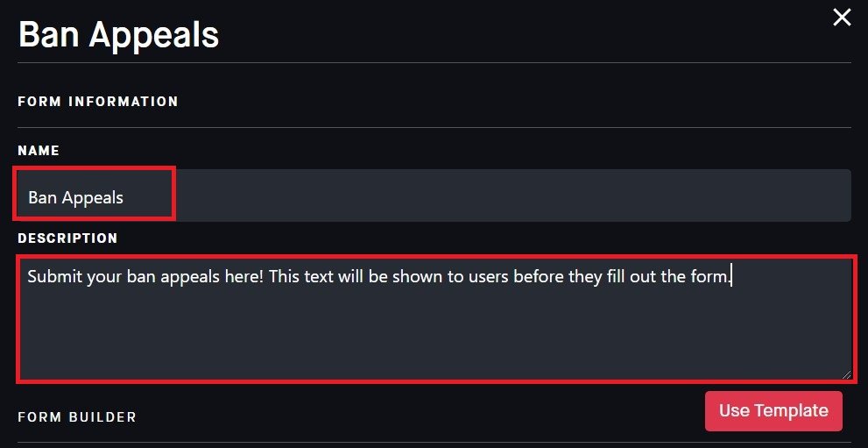Click the FORM BUILDER section heading
The width and height of the screenshot is (868, 448).
[x=77, y=417]
